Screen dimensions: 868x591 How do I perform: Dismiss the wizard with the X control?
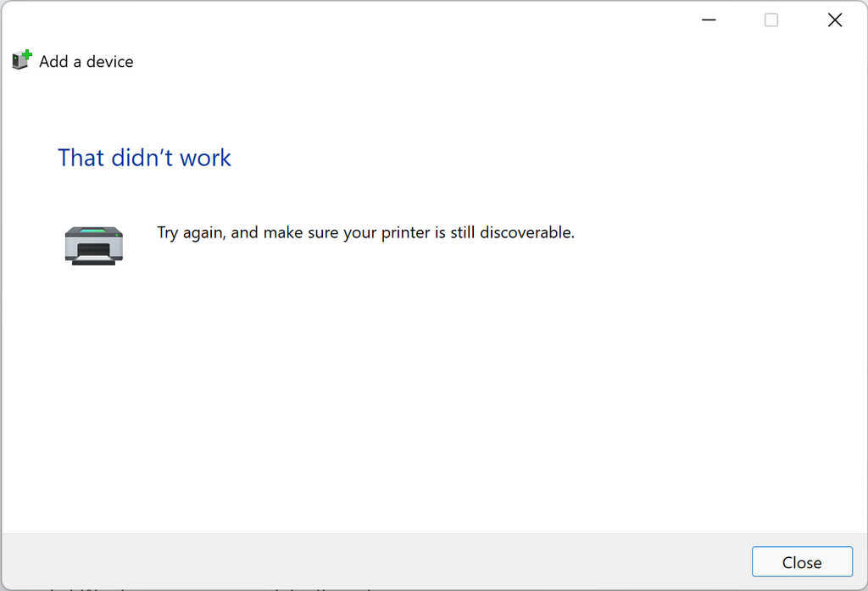point(835,20)
